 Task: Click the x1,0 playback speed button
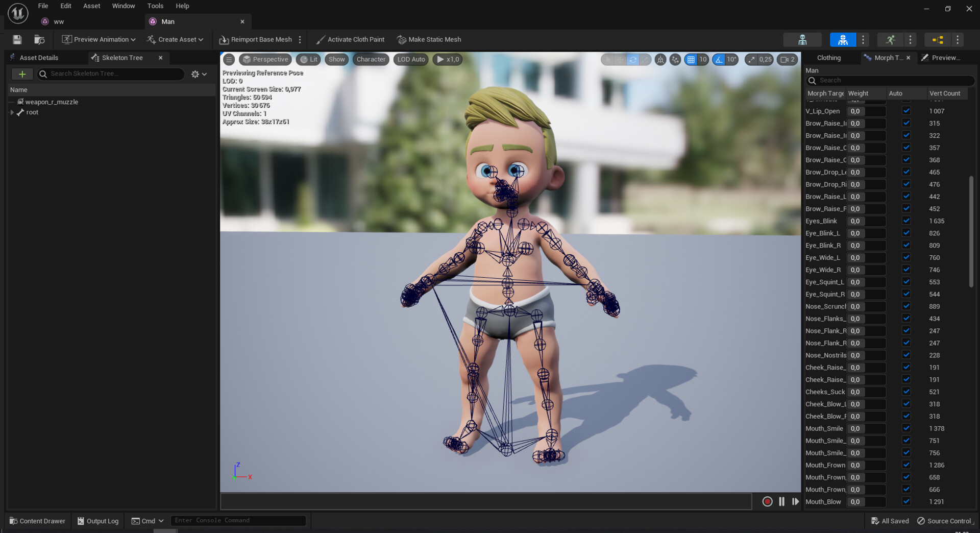[447, 59]
